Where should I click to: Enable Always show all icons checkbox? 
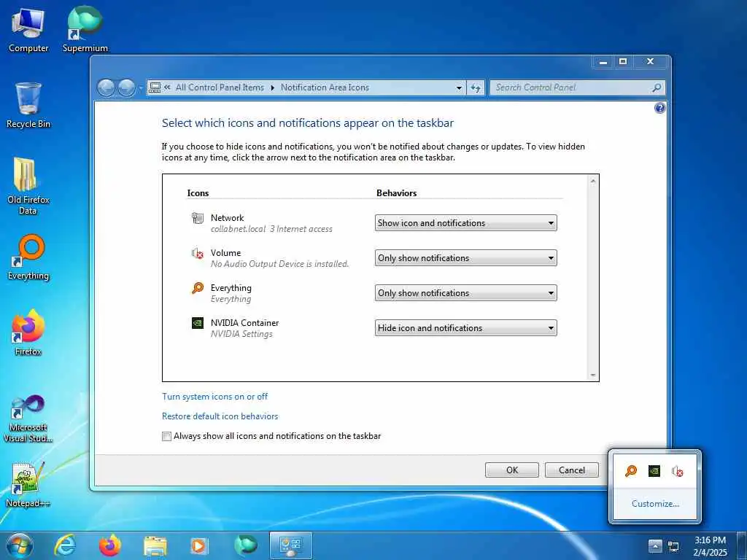(166, 436)
